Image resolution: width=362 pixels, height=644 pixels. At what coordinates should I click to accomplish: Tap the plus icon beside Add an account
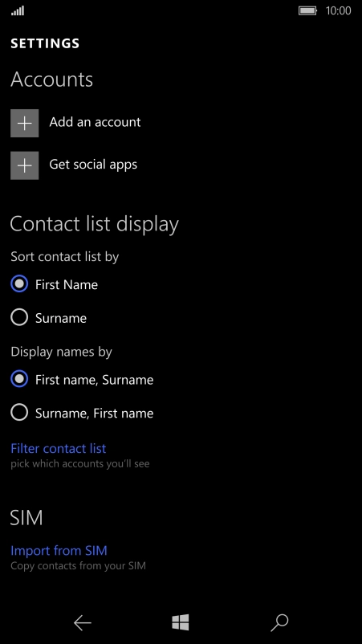(x=25, y=123)
